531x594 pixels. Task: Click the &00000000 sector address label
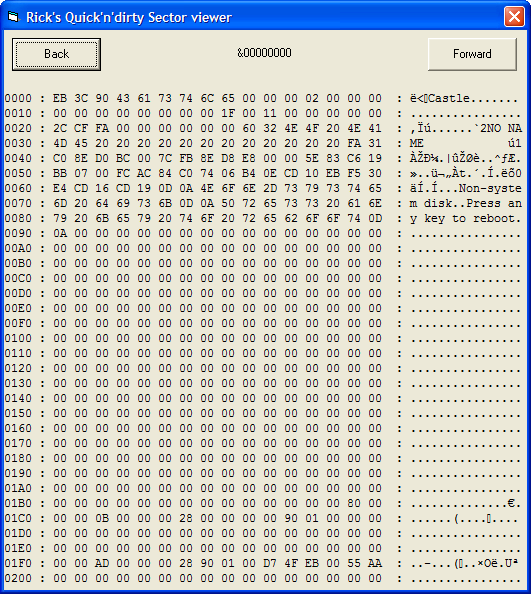point(264,53)
